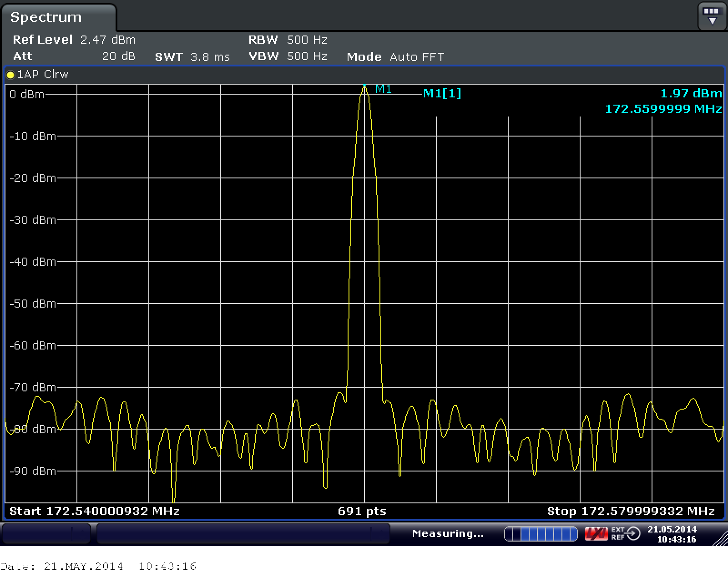
Task: Click the Start 172.540000932 MHz field
Action: [x=95, y=511]
